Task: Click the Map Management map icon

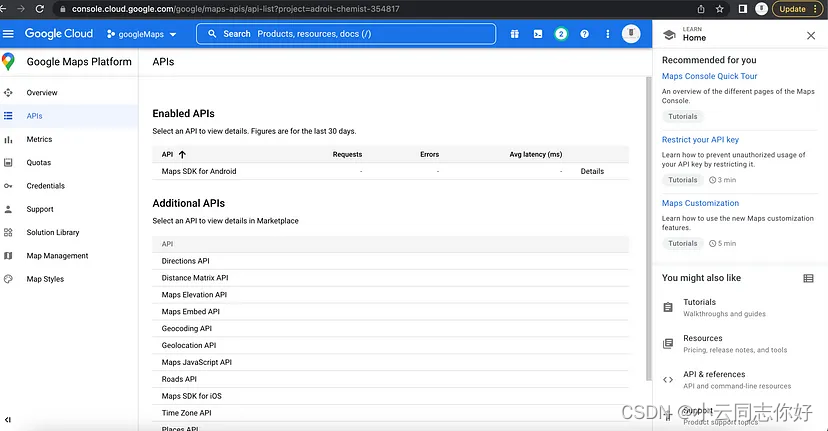Action: pyautogui.click(x=8, y=256)
